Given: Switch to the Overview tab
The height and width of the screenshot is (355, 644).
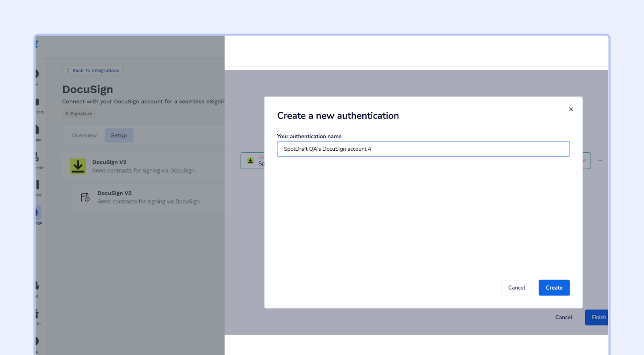Looking at the screenshot, I should pyautogui.click(x=85, y=135).
